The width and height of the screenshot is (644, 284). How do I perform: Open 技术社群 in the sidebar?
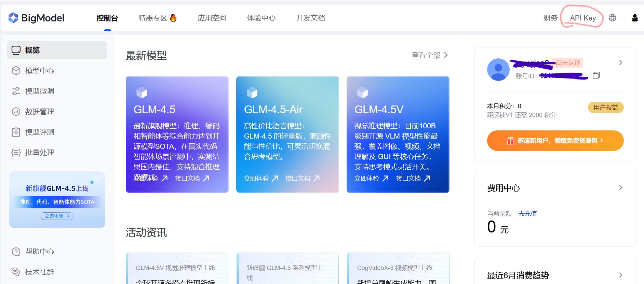(x=57, y=272)
